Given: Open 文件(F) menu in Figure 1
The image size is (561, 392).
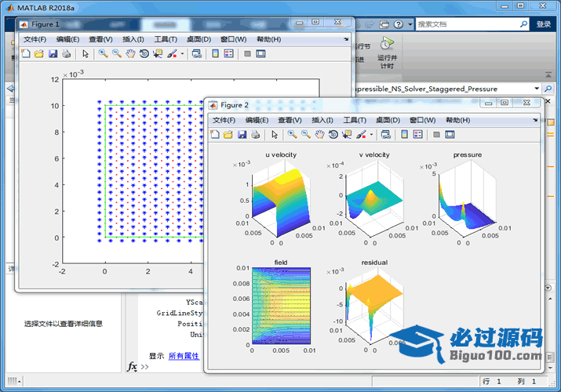Looking at the screenshot, I should tap(35, 39).
